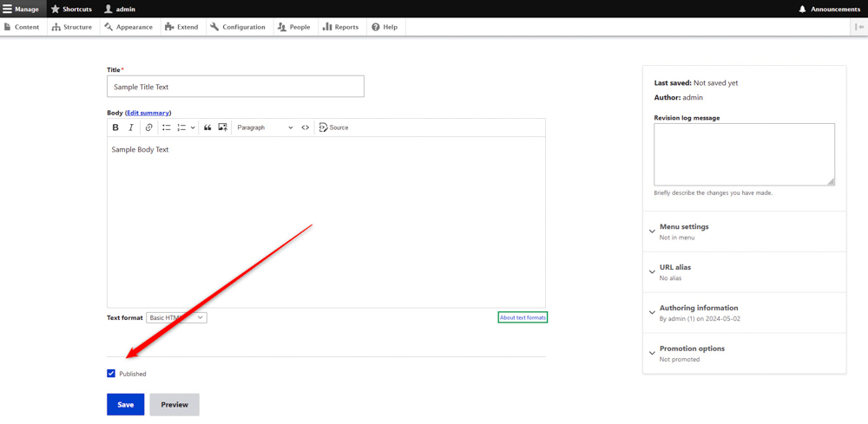Open the Appearance admin menu
This screenshot has height=424, width=868.
(x=129, y=27)
